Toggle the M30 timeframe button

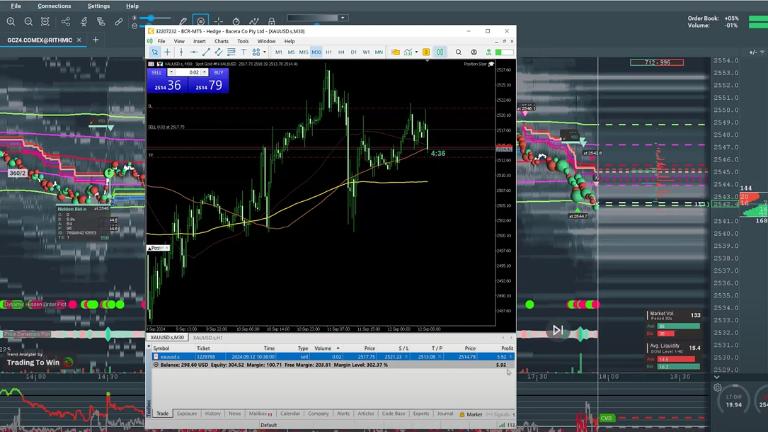pos(316,51)
